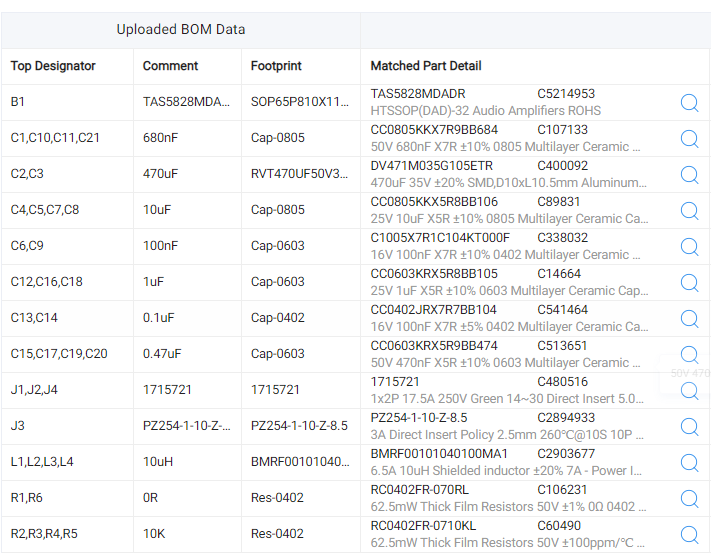This screenshot has width=711, height=559.
Task: Click search icon for CC0603KRX5R9BB474 row
Action: [689, 355]
